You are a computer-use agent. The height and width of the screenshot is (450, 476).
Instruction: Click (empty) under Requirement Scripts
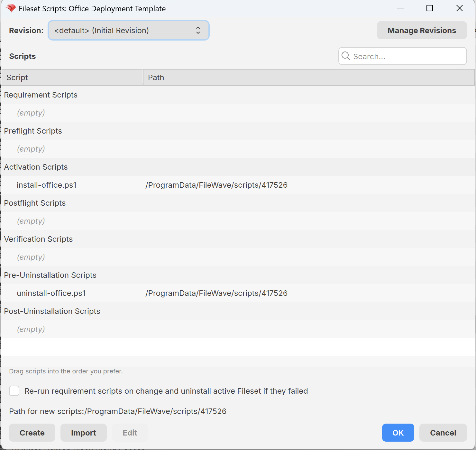31,113
